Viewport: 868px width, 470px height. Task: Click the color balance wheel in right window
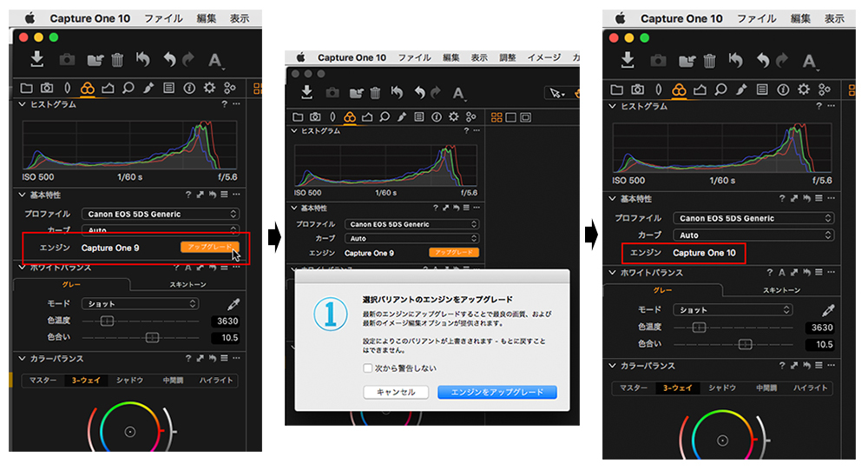point(722,440)
